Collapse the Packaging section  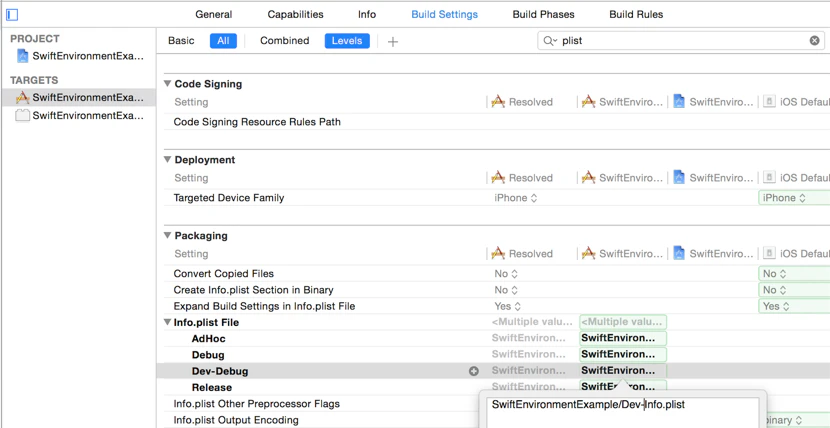tap(167, 235)
